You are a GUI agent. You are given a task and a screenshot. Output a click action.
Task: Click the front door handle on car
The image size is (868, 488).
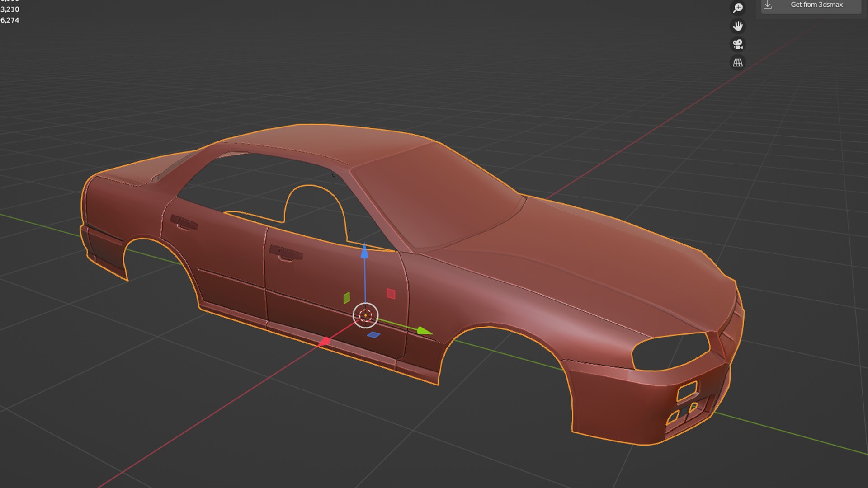click(285, 253)
